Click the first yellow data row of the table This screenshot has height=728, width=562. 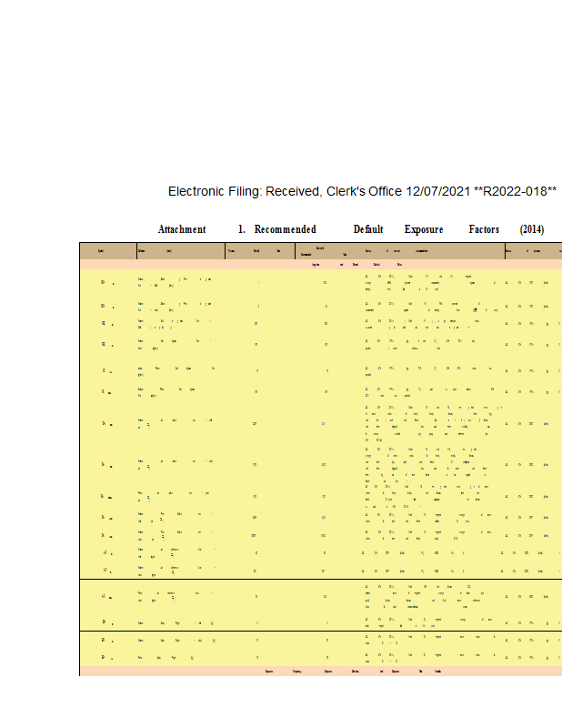318,283
